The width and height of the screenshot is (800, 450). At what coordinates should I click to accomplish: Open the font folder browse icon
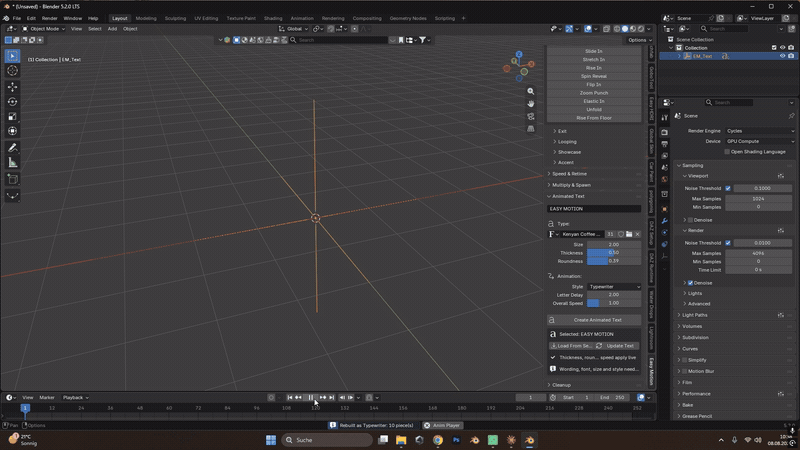tap(629, 234)
